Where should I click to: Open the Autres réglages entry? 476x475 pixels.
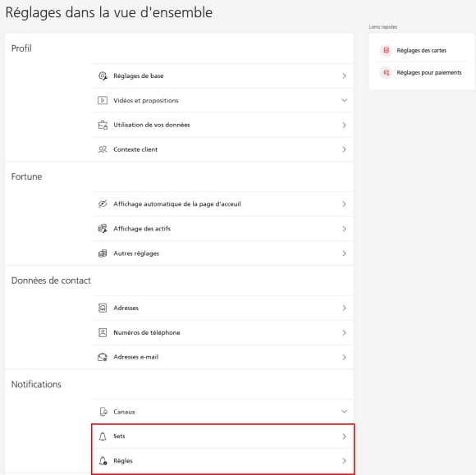[x=223, y=253]
